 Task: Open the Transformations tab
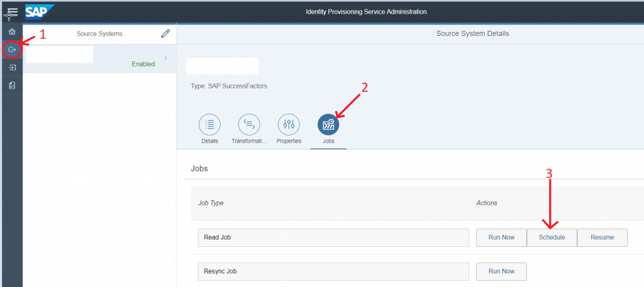coord(249,129)
